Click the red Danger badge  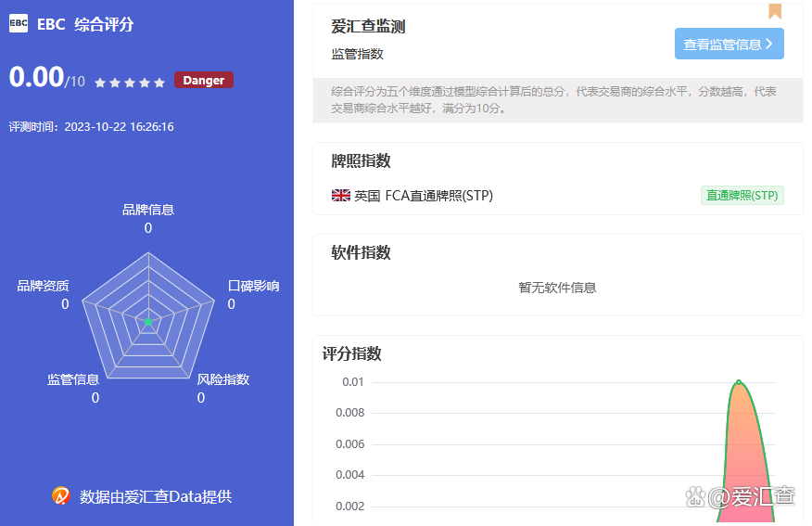(x=203, y=81)
